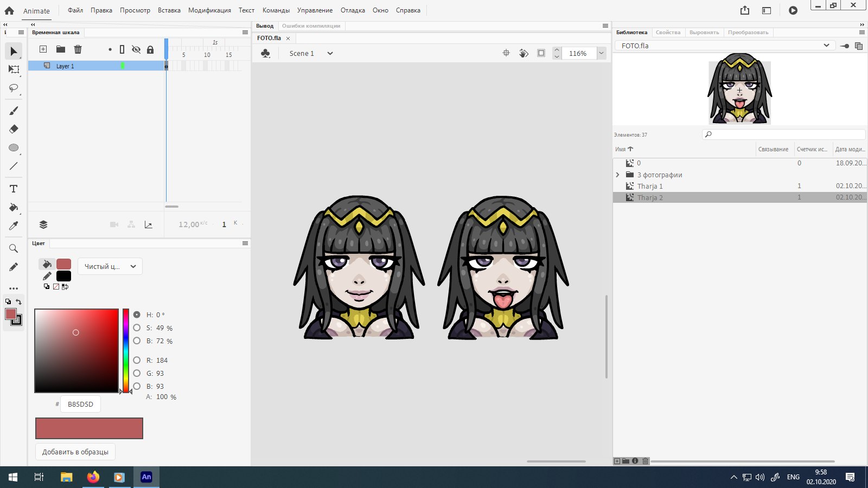Toggle lock all layers padlock icon
This screenshot has width=868, height=488.
point(150,49)
